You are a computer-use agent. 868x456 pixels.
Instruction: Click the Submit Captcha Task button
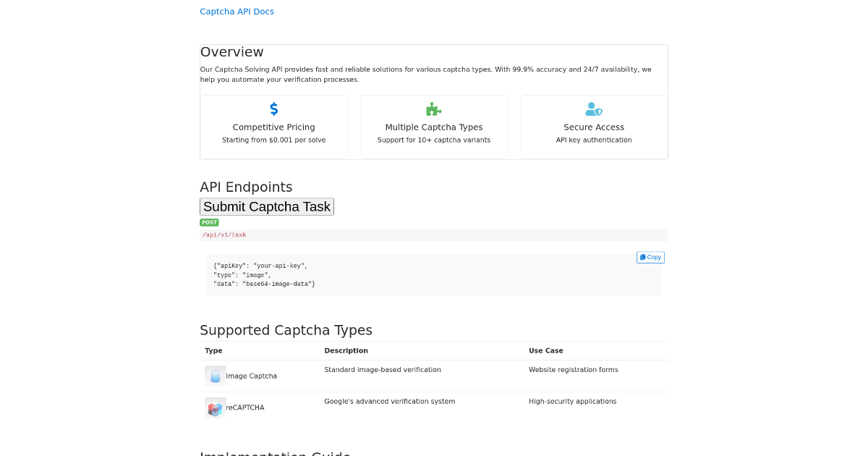(x=266, y=206)
